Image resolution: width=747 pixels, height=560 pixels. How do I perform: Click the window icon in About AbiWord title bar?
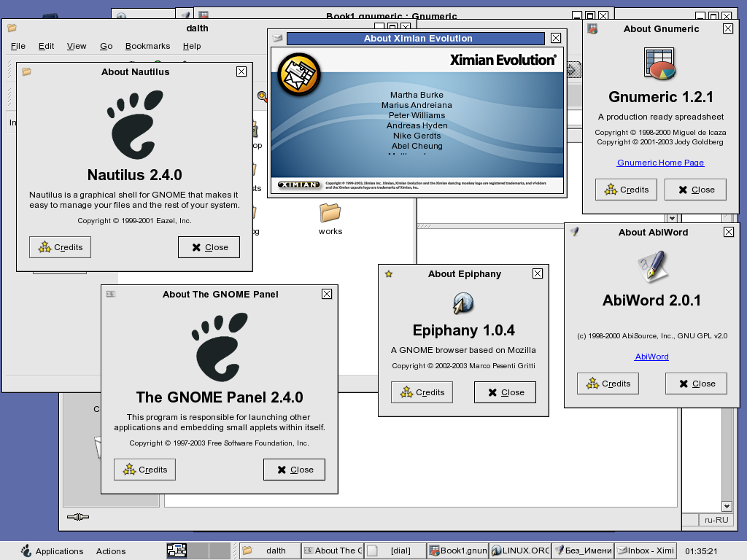575,232
